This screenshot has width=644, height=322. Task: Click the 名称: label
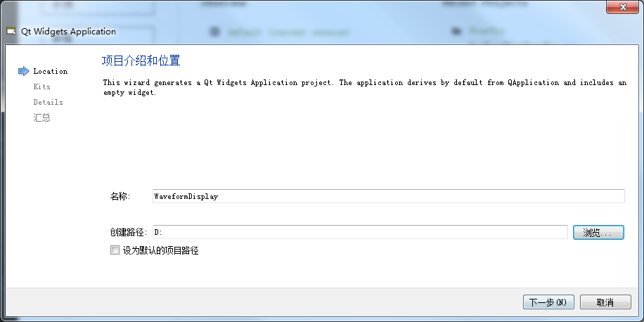pos(120,196)
